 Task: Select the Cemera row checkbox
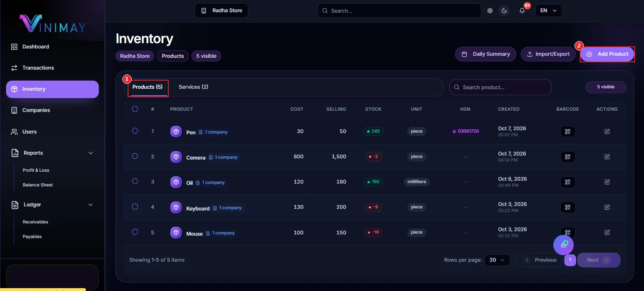[135, 156]
